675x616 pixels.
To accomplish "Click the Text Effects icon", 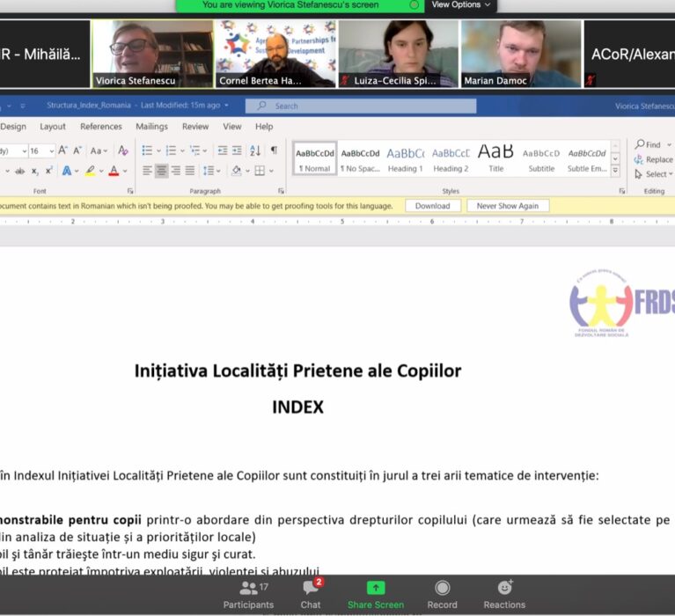I will tap(67, 171).
